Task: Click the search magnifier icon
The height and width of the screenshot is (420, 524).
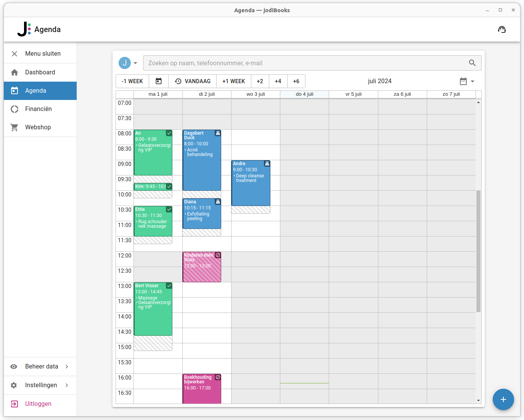Action: click(x=472, y=63)
